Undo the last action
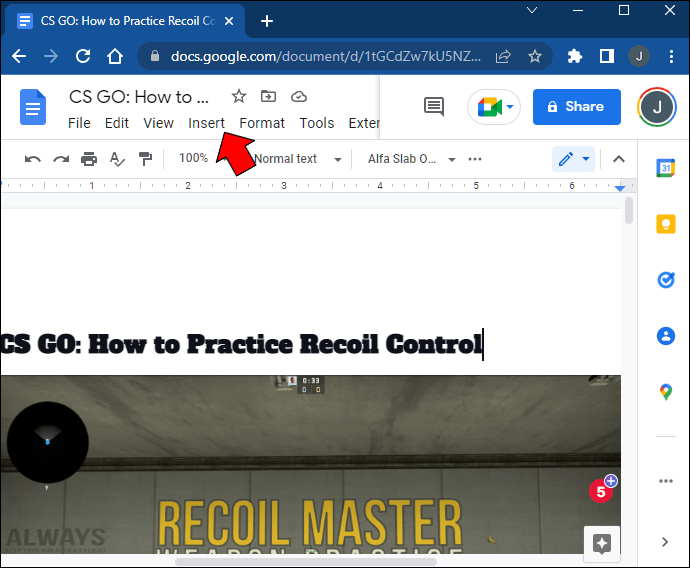This screenshot has height=568, width=690. (33, 159)
